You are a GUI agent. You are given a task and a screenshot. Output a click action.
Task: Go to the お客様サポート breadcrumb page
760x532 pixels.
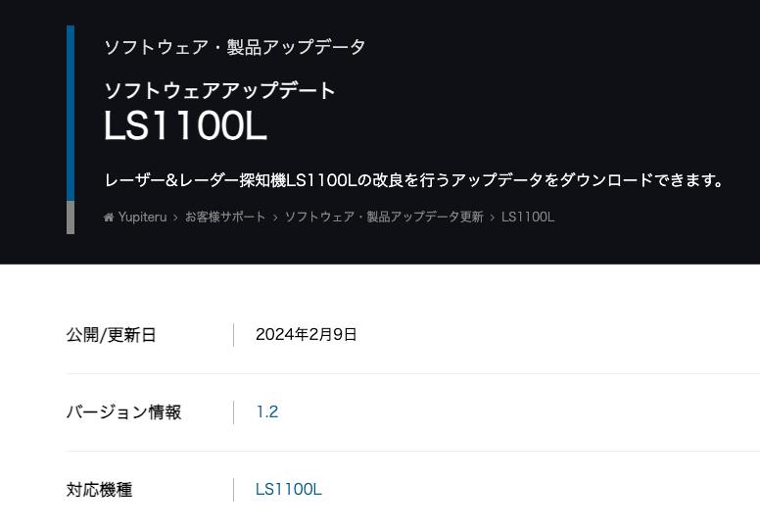pos(225,217)
